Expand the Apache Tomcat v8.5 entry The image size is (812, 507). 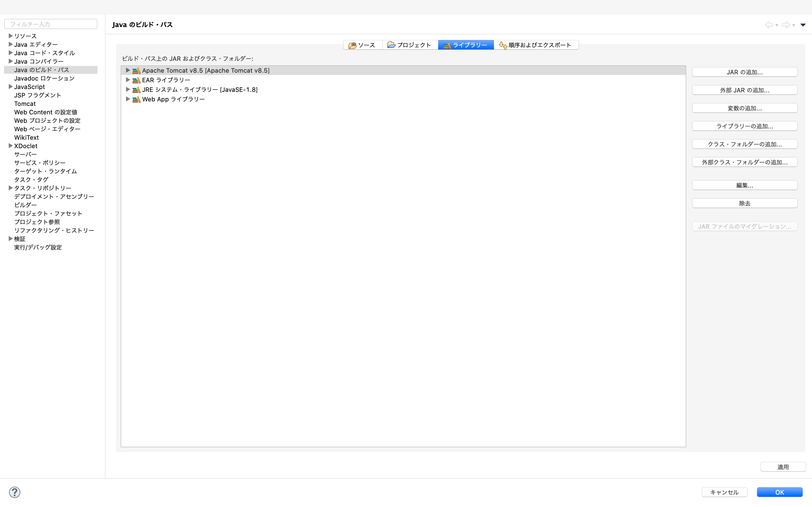tap(127, 70)
